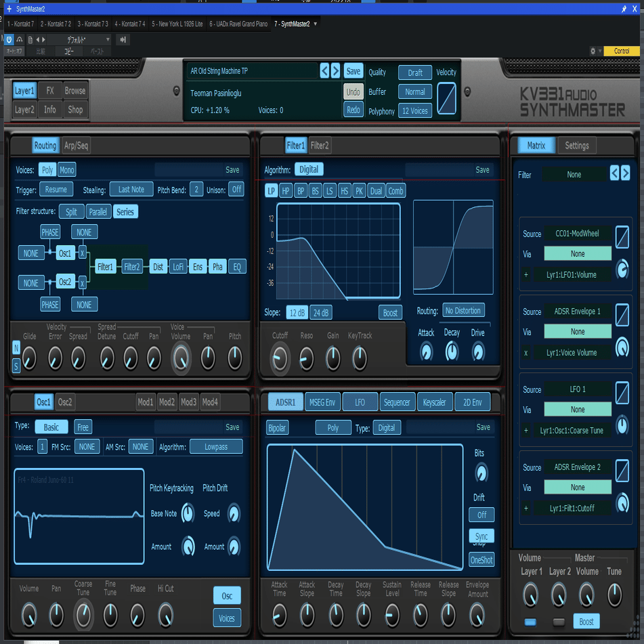Click the curve icon next to ADSR Envelope 2

(x=622, y=471)
